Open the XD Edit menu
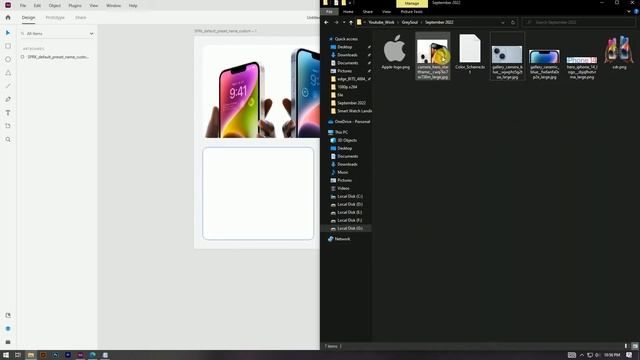This screenshot has height=360, width=640. click(37, 6)
